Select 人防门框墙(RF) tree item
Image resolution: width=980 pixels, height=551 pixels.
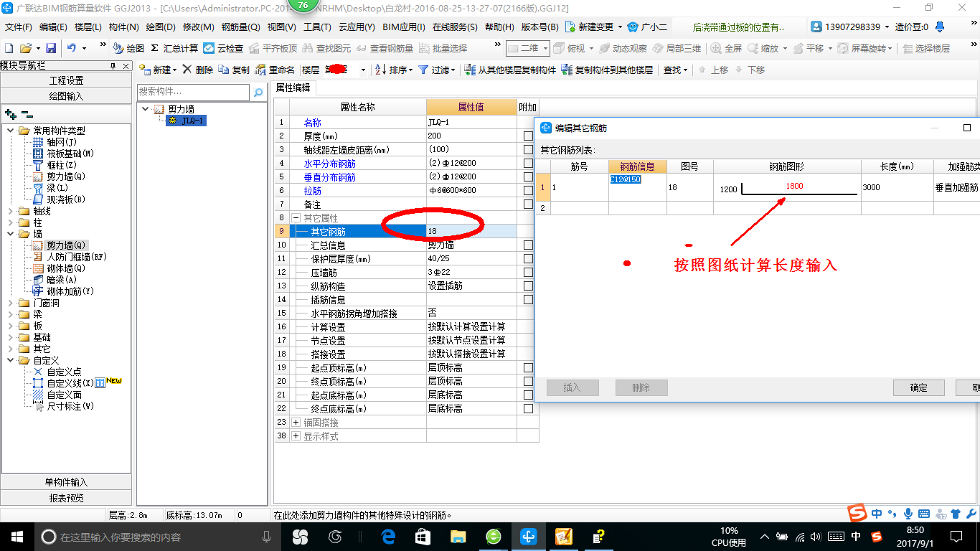pyautogui.click(x=76, y=257)
